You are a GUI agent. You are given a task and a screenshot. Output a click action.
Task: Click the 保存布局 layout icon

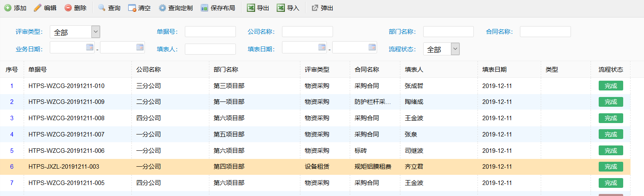click(204, 8)
